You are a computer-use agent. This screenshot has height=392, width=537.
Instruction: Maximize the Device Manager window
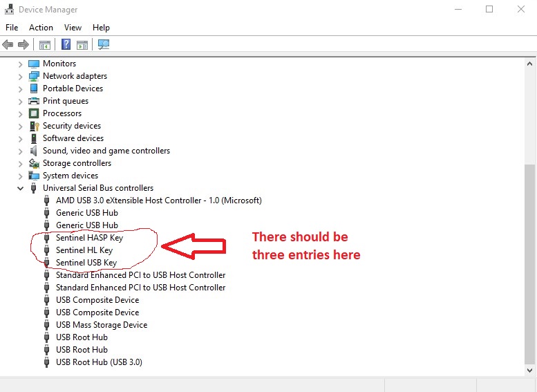pos(489,9)
